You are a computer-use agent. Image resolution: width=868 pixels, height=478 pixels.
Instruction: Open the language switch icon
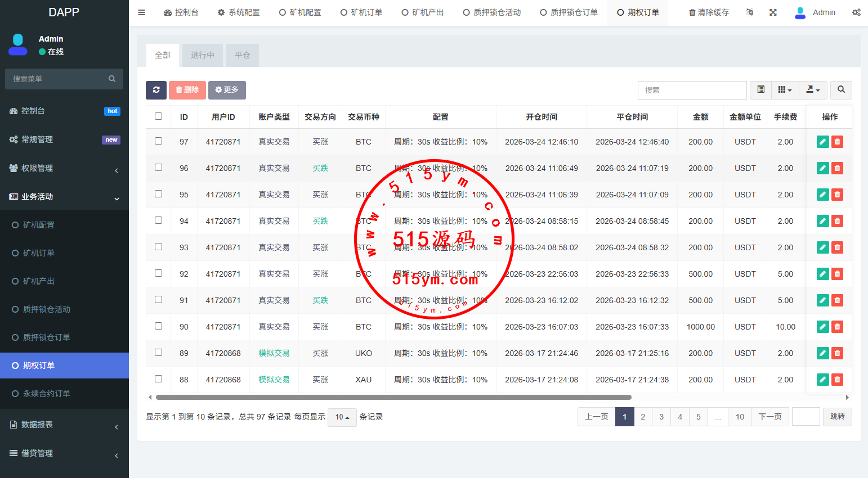[749, 12]
